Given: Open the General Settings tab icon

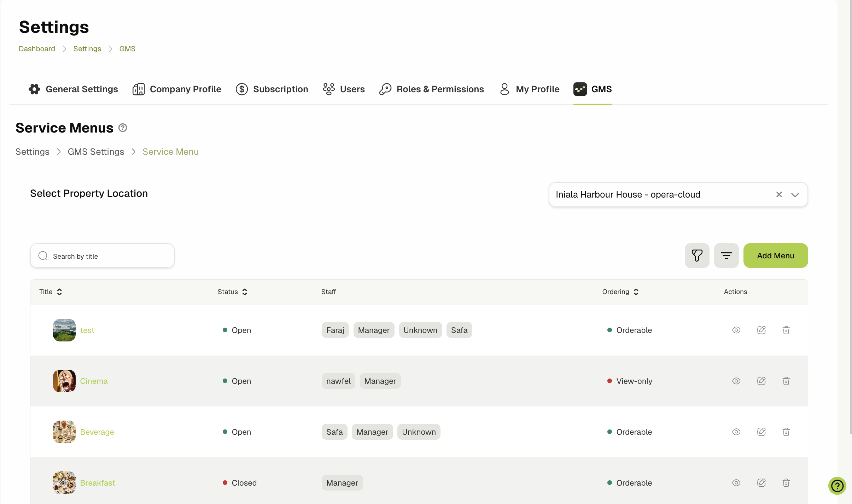Looking at the screenshot, I should click(34, 89).
